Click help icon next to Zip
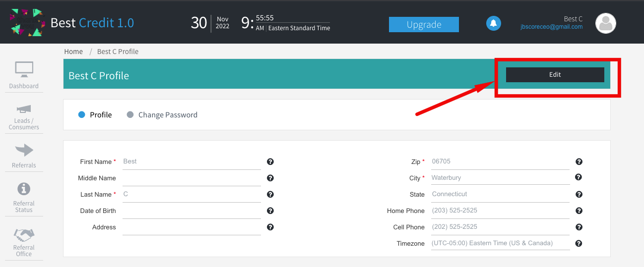 pyautogui.click(x=579, y=161)
